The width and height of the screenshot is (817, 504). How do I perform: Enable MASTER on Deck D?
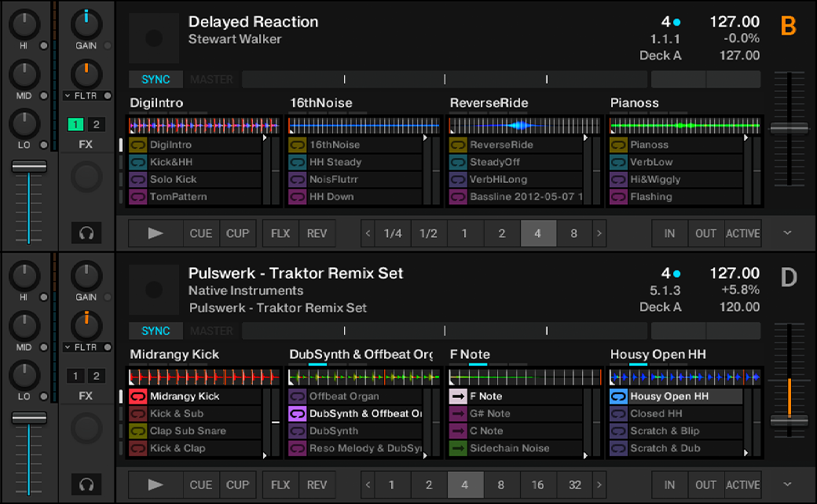coord(211,331)
